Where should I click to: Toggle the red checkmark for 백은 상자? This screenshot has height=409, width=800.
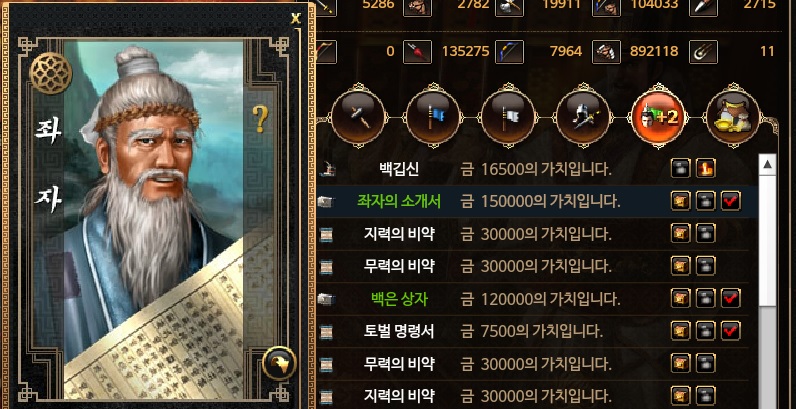[x=731, y=298]
